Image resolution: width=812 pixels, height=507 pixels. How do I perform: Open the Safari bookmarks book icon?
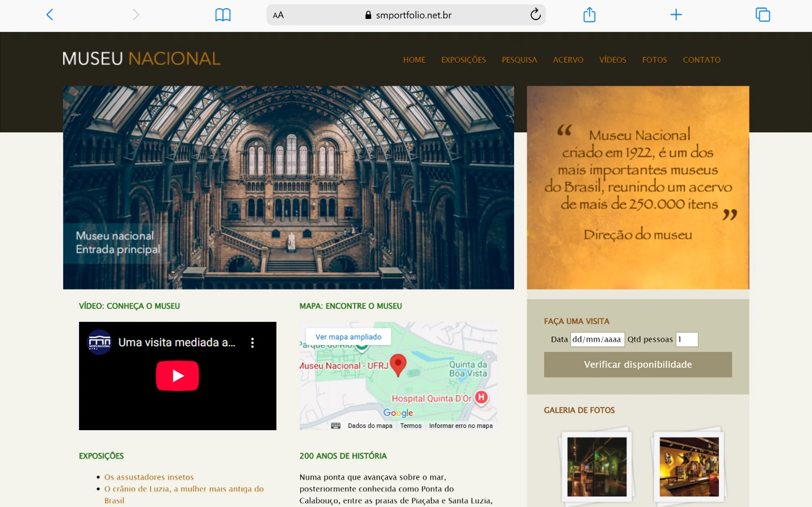click(223, 15)
